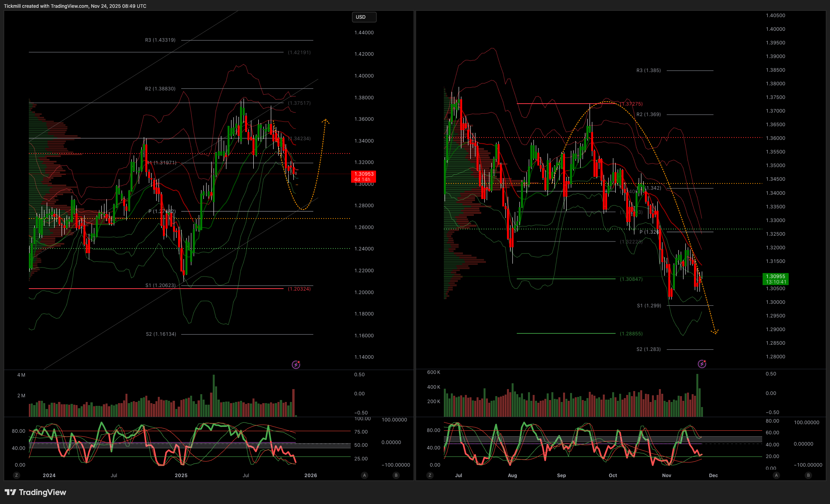Toggle auto scale A on left chart
This screenshot has width=830, height=504.
pyautogui.click(x=364, y=475)
